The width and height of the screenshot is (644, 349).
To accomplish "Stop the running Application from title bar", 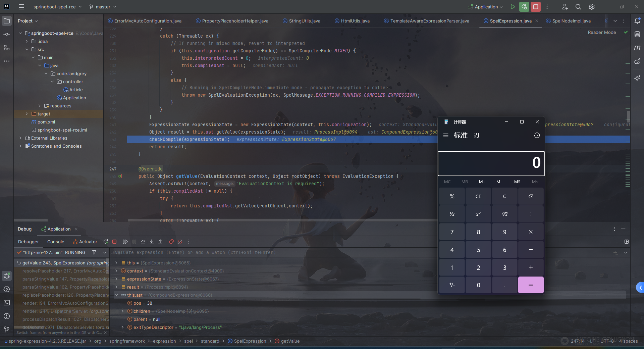I will pos(536,7).
